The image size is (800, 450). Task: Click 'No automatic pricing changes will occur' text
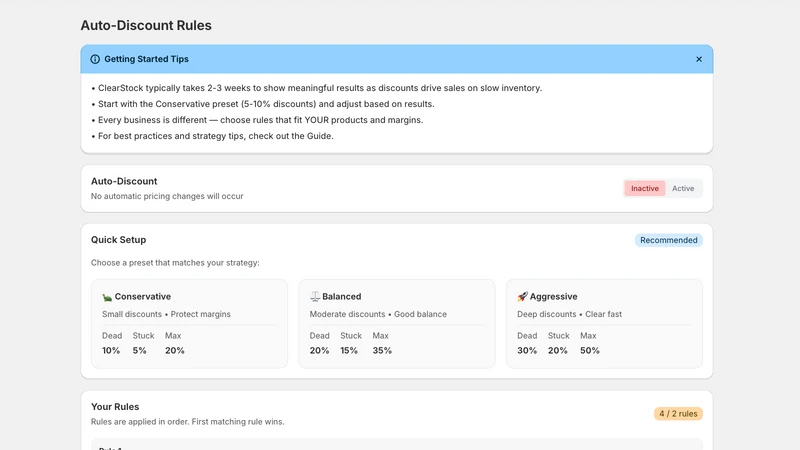167,196
